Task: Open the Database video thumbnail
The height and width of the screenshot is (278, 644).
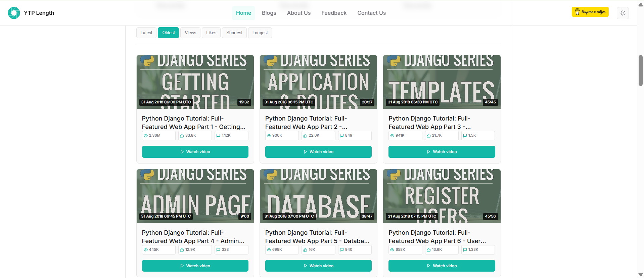Action: (x=318, y=196)
